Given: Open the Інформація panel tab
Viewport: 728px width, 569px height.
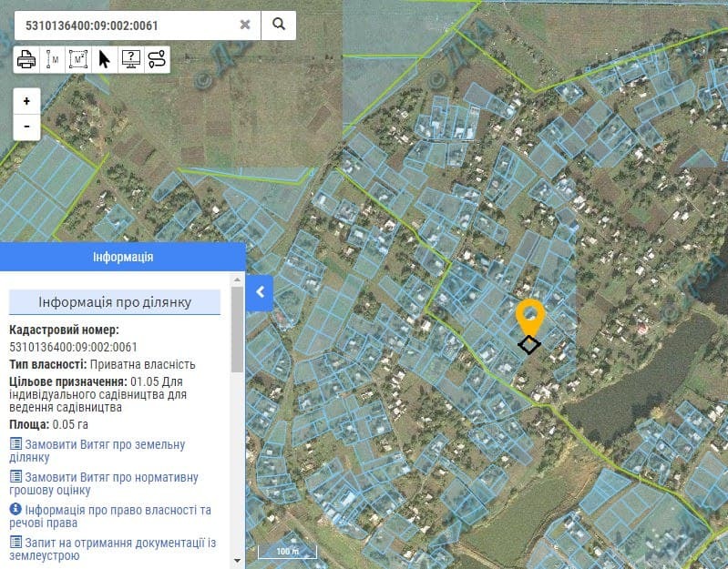Looking at the screenshot, I should pyautogui.click(x=123, y=257).
